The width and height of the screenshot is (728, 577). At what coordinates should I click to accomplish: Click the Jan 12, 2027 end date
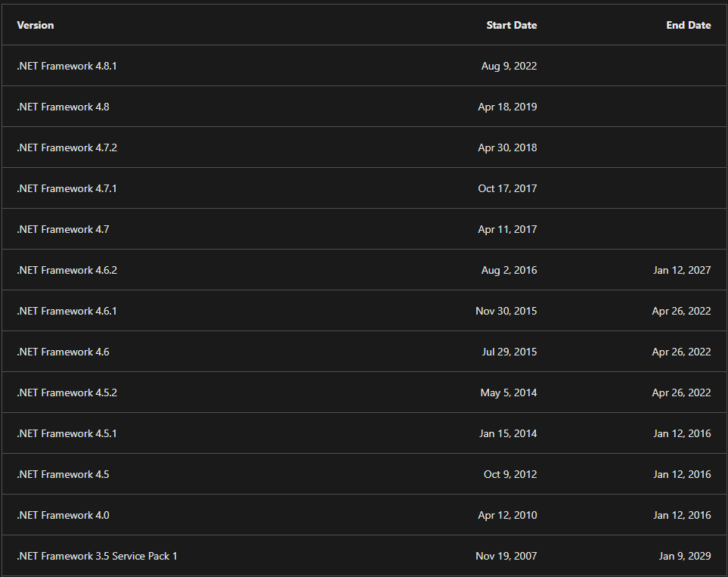pos(682,270)
